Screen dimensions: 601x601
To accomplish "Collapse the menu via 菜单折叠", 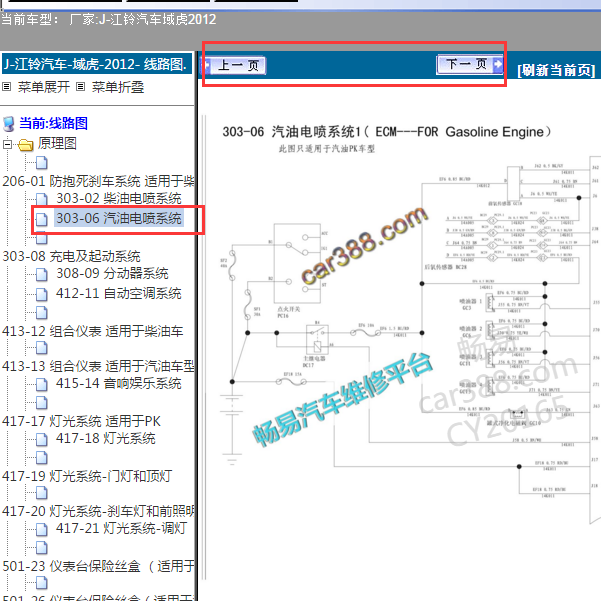I will [118, 87].
